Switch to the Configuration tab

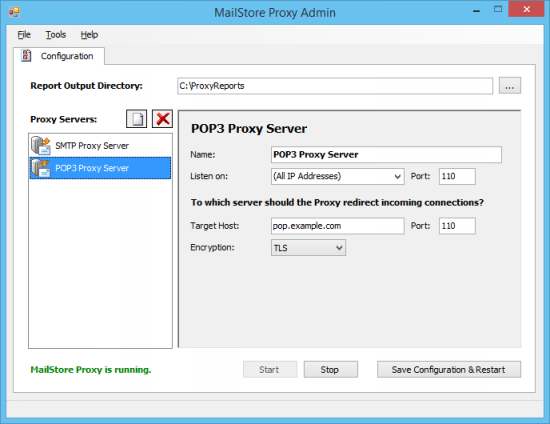59,56
